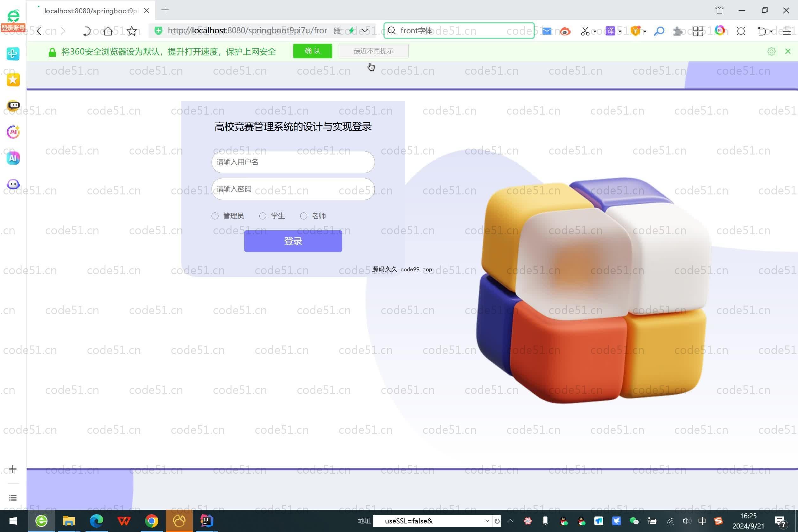
Task: Dismiss the default browser banner
Action: [788, 51]
